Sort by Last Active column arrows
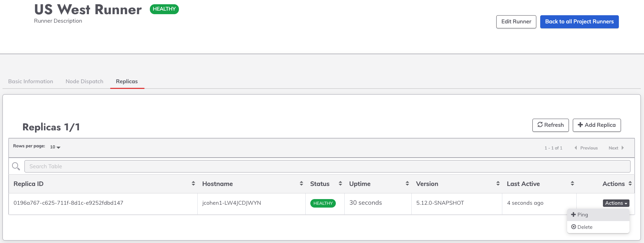The width and height of the screenshot is (644, 243). coord(572,183)
